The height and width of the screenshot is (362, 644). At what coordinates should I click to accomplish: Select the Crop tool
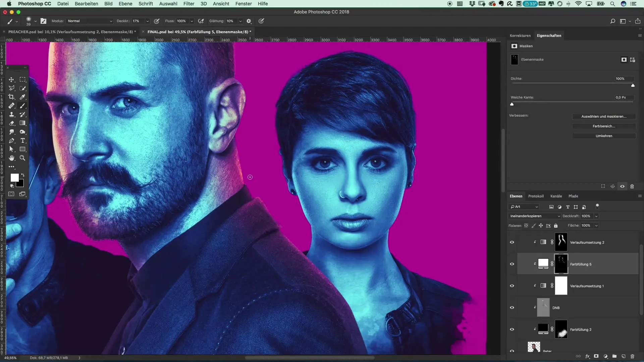tap(11, 97)
